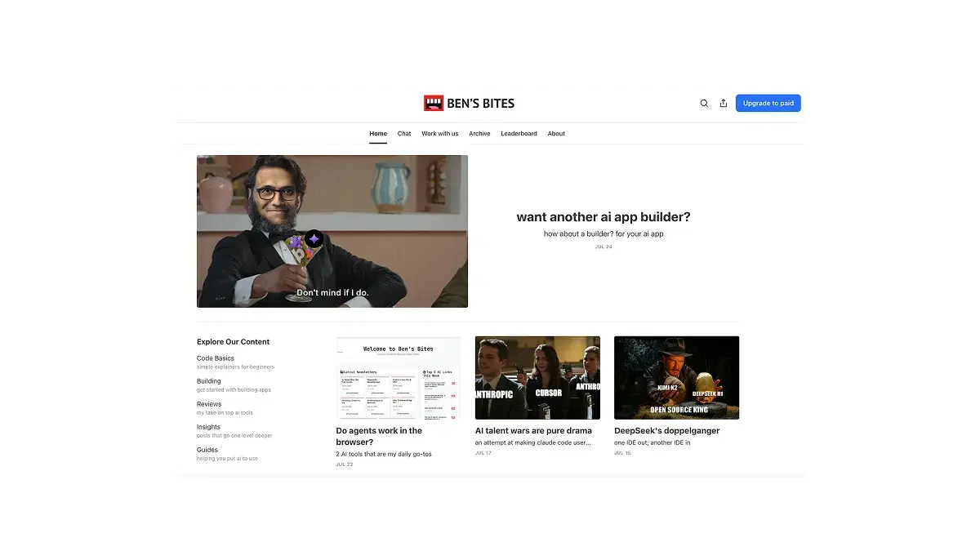Click the search magnifier icon

point(704,104)
